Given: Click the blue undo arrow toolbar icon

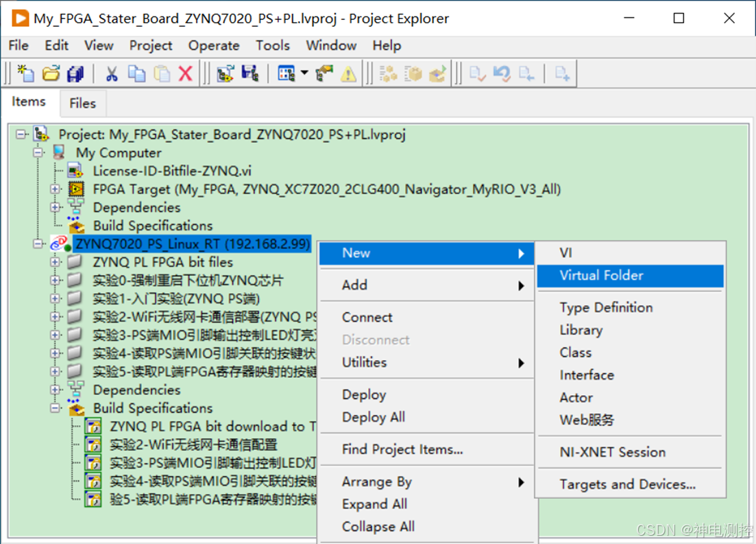Looking at the screenshot, I should click(x=502, y=73).
